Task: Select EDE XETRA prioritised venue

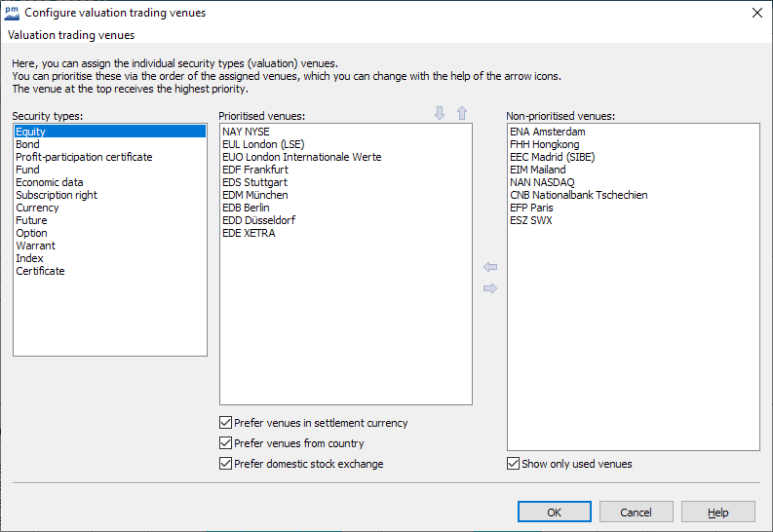Action: coord(249,233)
